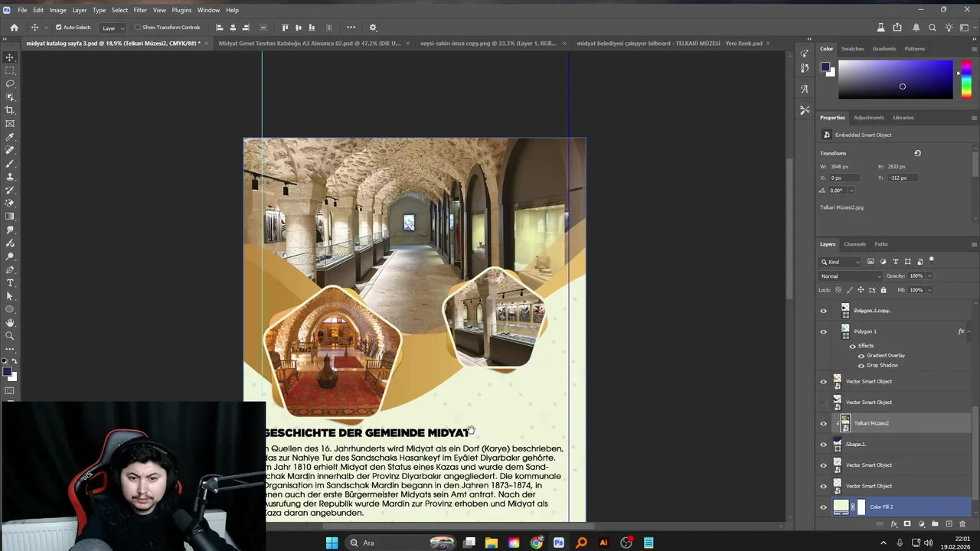
Task: Click the Home icon in options bar
Action: coord(14,28)
